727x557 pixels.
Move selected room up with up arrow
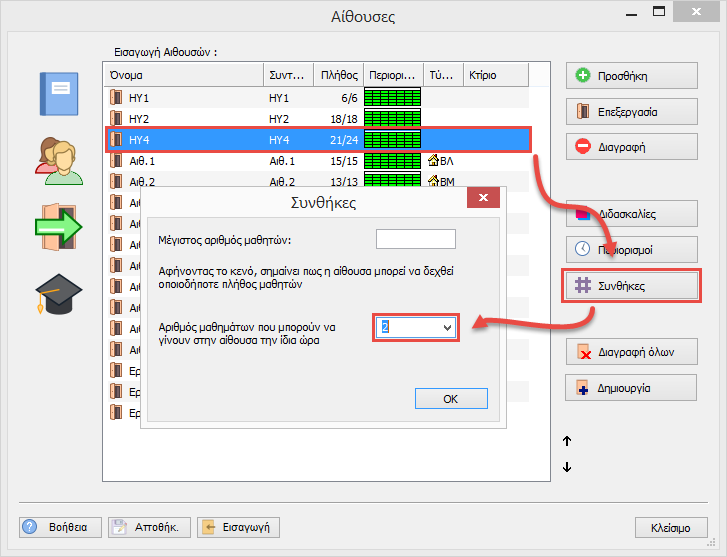pyautogui.click(x=567, y=441)
